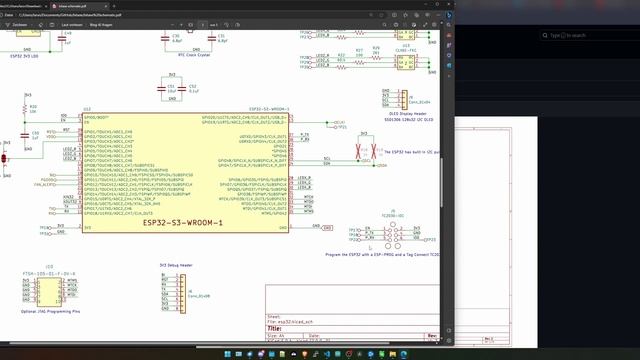Click the fullscreen expand icon in PDF toolbar

coord(425,25)
